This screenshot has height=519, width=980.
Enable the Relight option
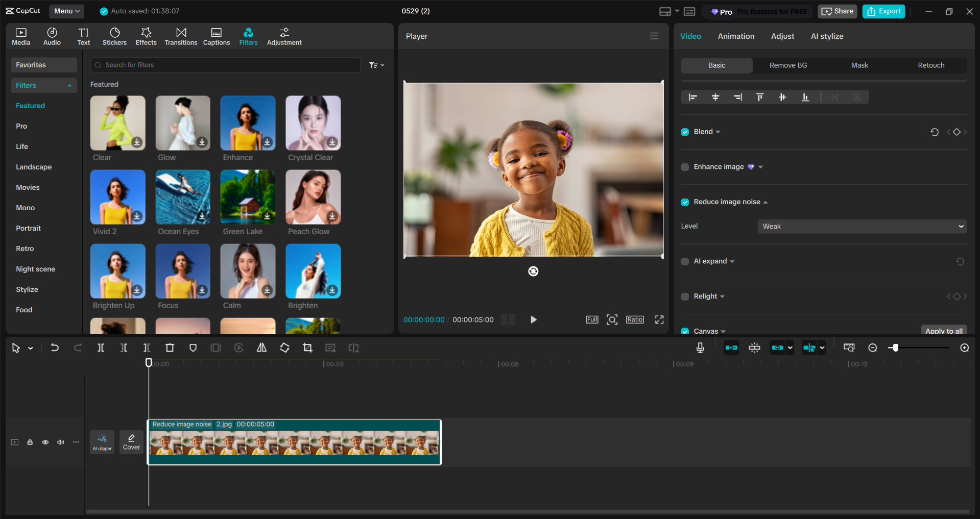point(685,296)
